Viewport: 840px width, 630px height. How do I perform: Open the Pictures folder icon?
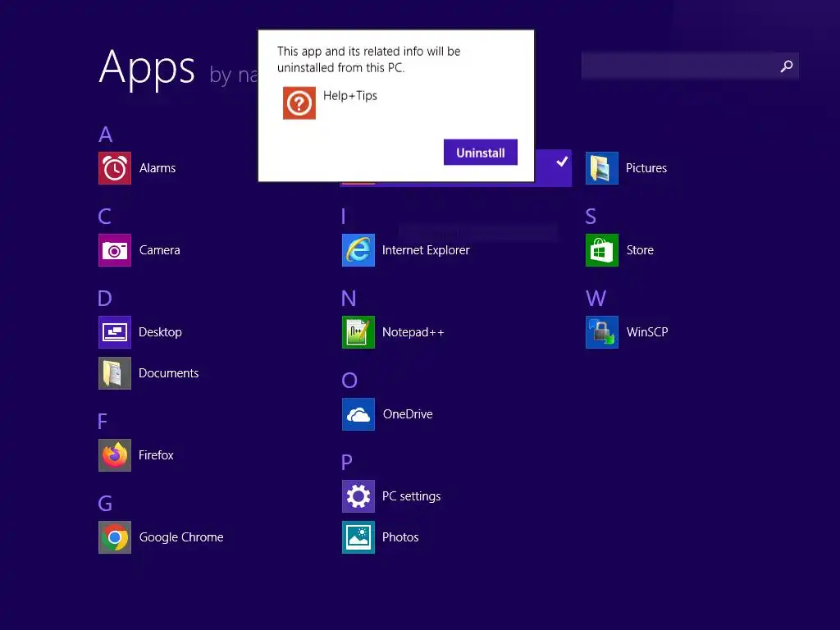602,168
